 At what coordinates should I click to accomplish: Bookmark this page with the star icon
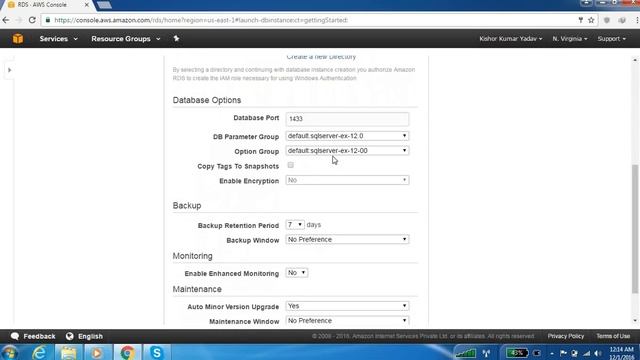[591, 20]
